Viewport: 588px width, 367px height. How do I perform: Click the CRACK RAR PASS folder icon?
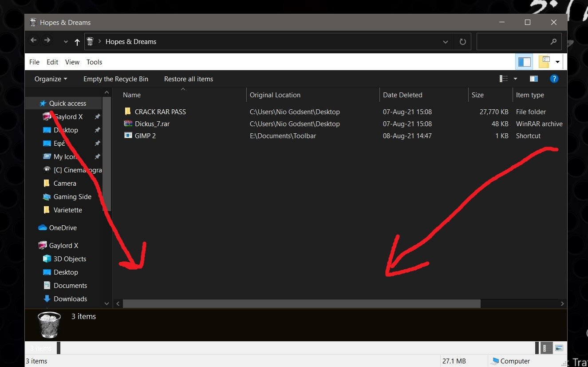point(127,112)
